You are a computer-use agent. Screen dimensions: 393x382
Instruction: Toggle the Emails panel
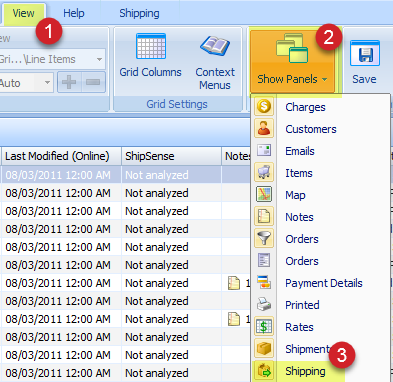(300, 151)
